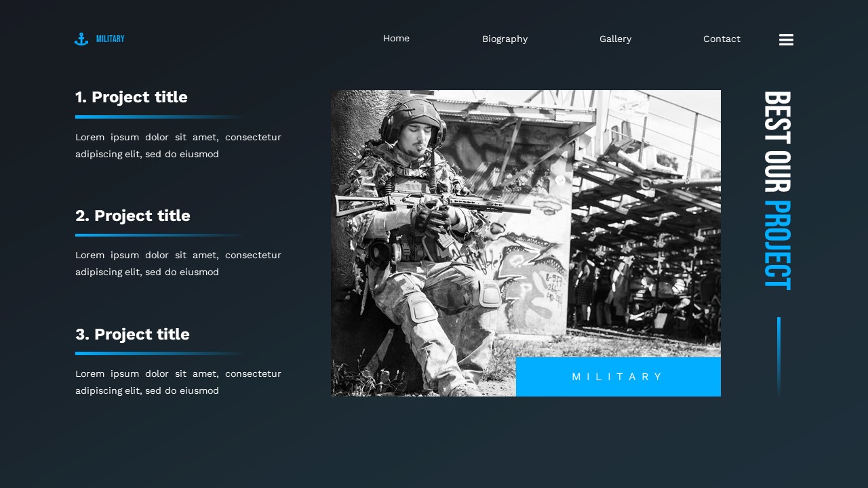Screen dimensions: 868x488
Task: Click the anchor logo icon
Action: click(x=81, y=39)
